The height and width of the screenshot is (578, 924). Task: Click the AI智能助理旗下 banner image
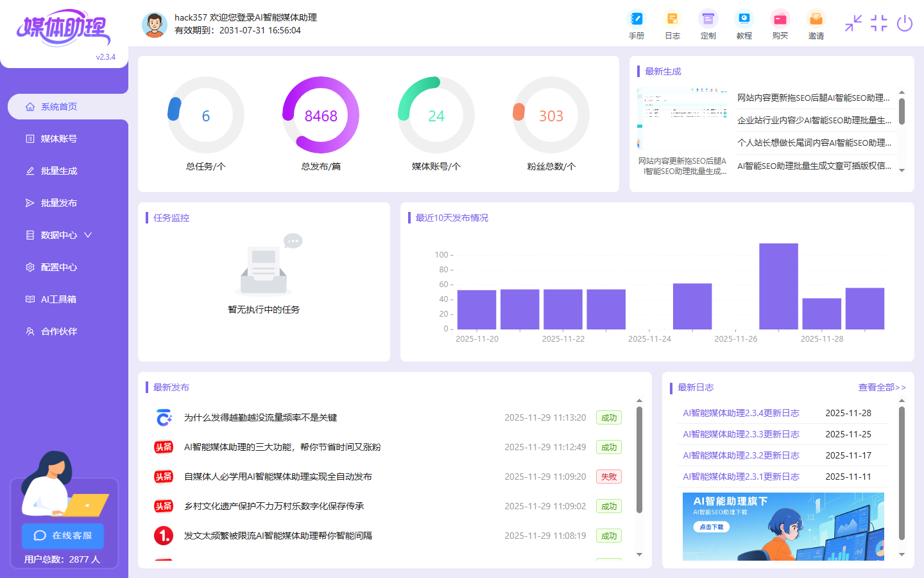pos(783,527)
